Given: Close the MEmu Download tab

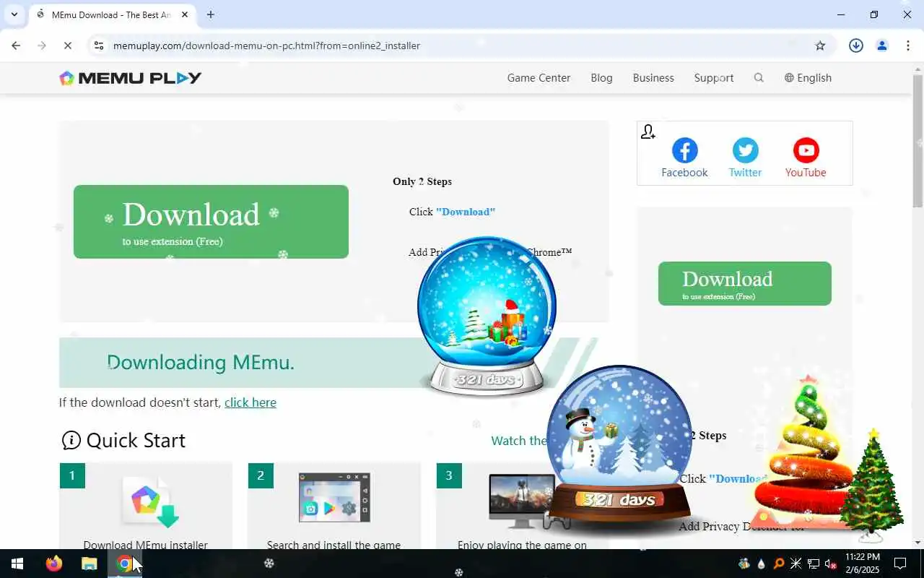Looking at the screenshot, I should [185, 14].
